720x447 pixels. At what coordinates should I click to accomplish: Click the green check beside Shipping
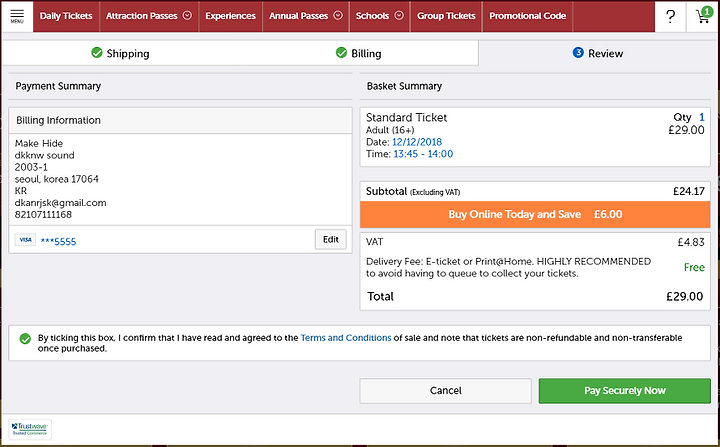pos(97,53)
